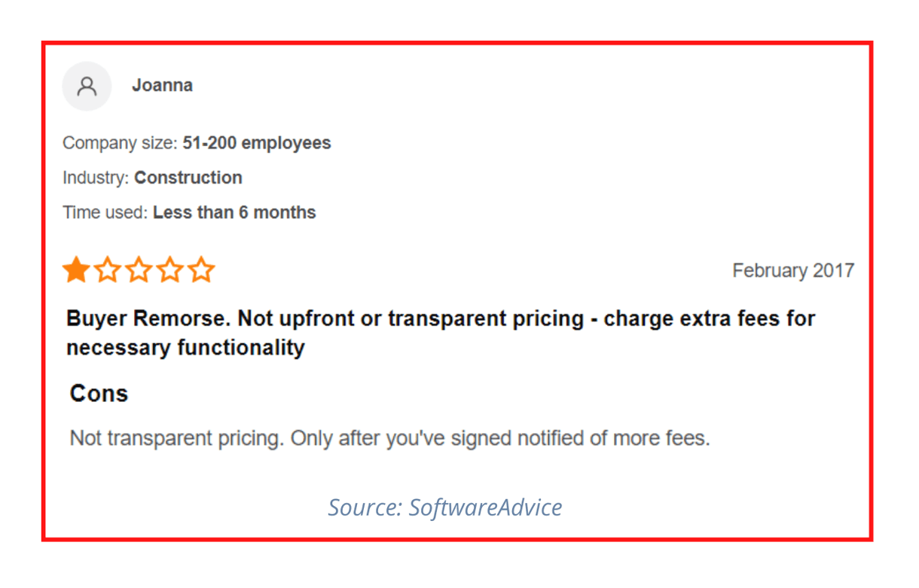This screenshot has height=588, width=919.
Task: Click the Construction industry value
Action: click(x=188, y=178)
